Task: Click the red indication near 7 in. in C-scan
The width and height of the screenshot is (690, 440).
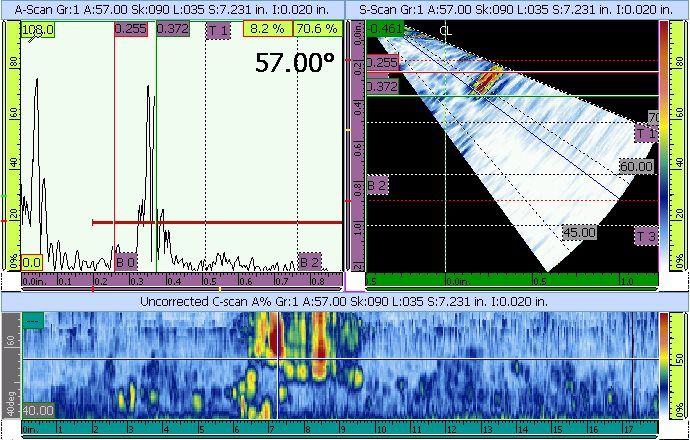Action: [275, 337]
